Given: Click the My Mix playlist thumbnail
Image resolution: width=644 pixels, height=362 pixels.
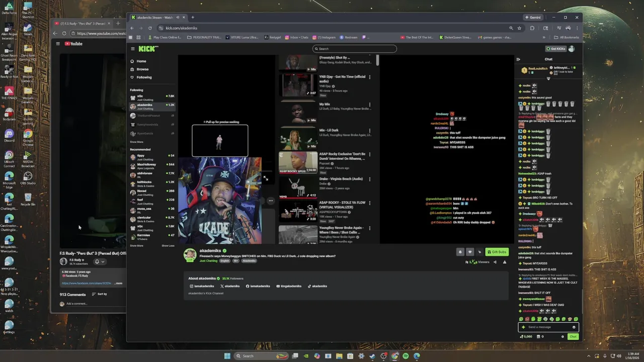Looking at the screenshot, I should 298,112.
